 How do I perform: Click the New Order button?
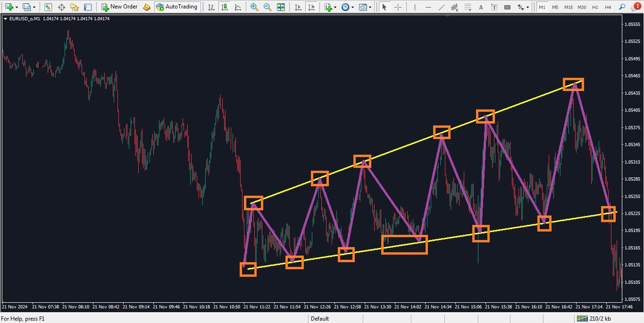click(x=120, y=7)
